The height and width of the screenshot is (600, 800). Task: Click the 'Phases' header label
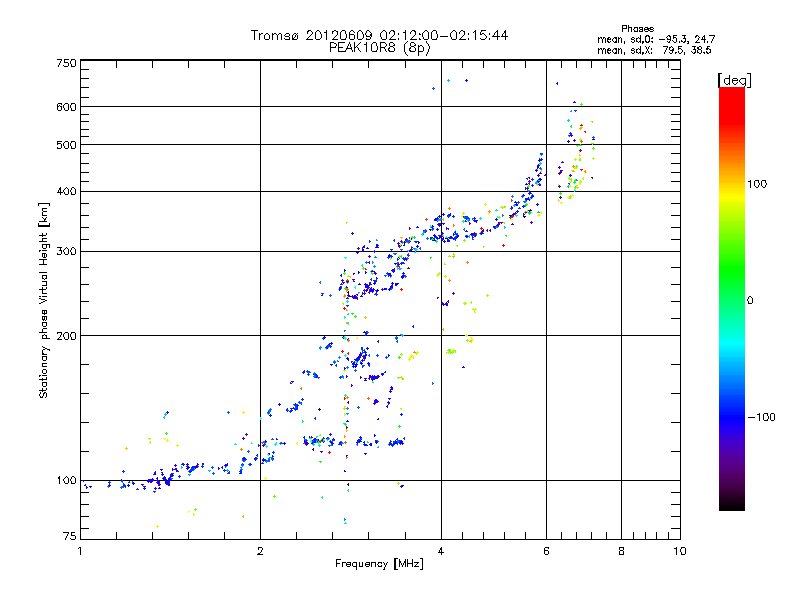(637, 29)
